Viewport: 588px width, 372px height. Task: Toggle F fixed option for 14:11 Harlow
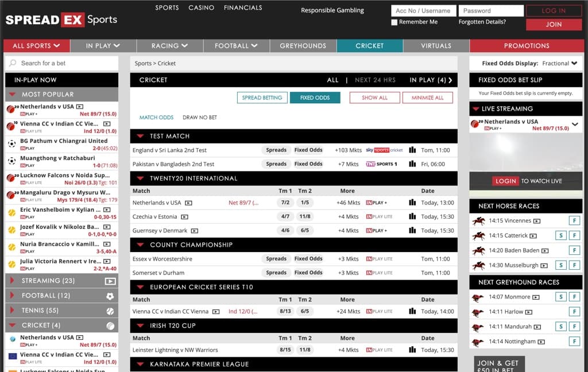(574, 312)
